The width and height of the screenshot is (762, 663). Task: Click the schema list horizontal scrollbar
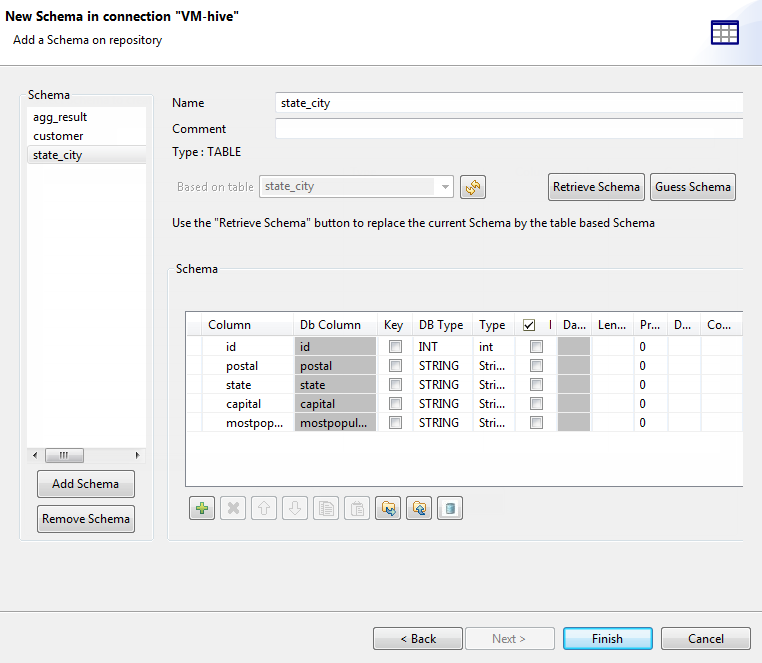[x=85, y=455]
